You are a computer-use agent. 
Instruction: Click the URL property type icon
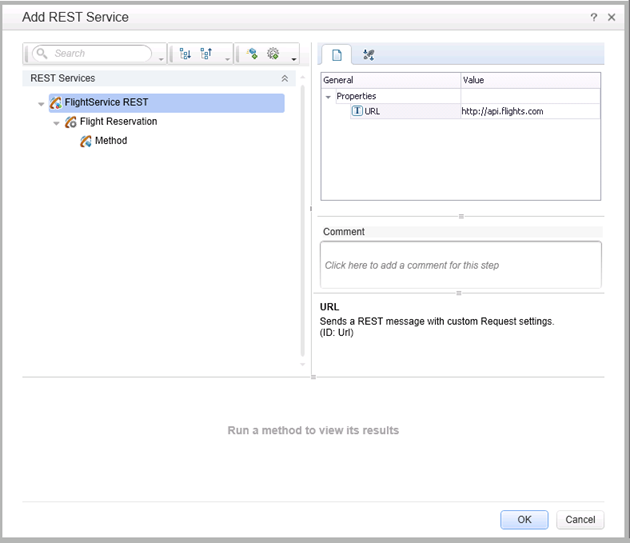tap(357, 111)
